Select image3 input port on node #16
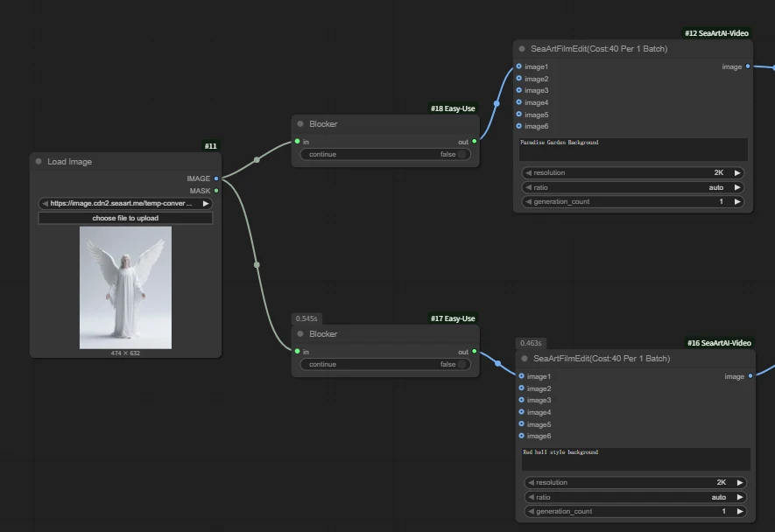Screen dimensions: 775x532 point(521,400)
